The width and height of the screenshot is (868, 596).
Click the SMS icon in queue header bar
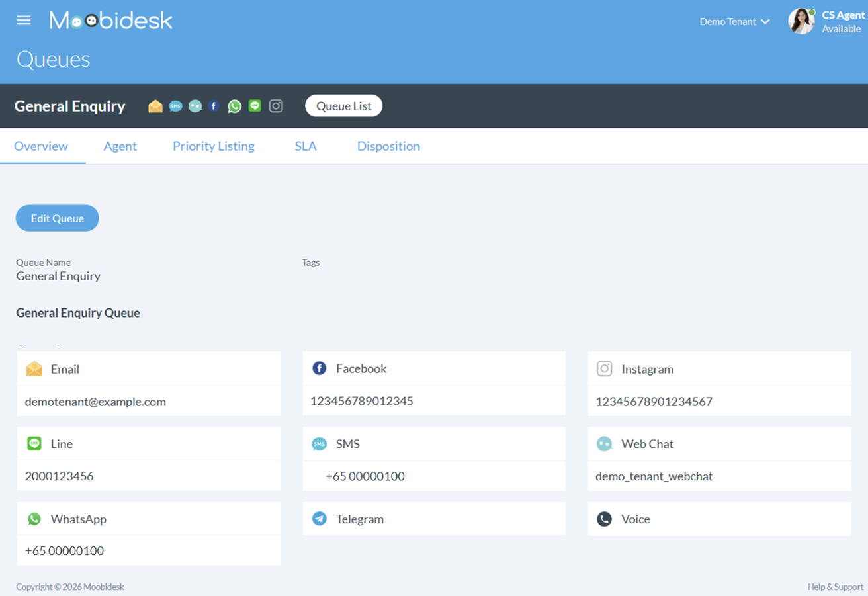pyautogui.click(x=175, y=106)
